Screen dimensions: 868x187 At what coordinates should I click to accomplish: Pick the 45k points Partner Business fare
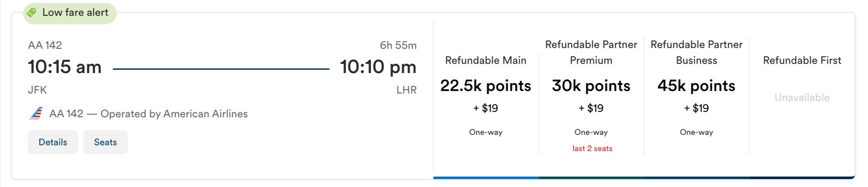696,86
